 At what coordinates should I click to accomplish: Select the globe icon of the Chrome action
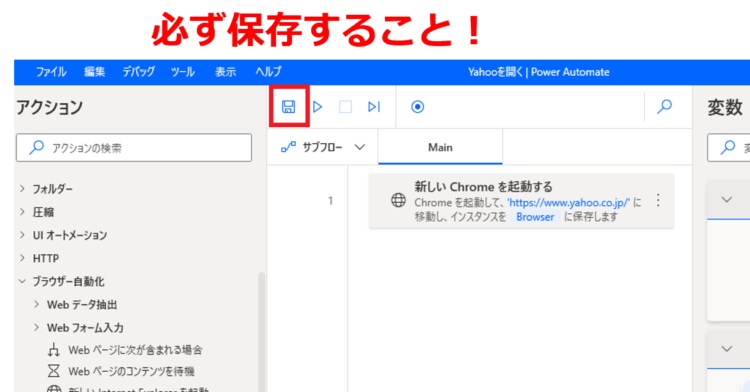[x=398, y=200]
